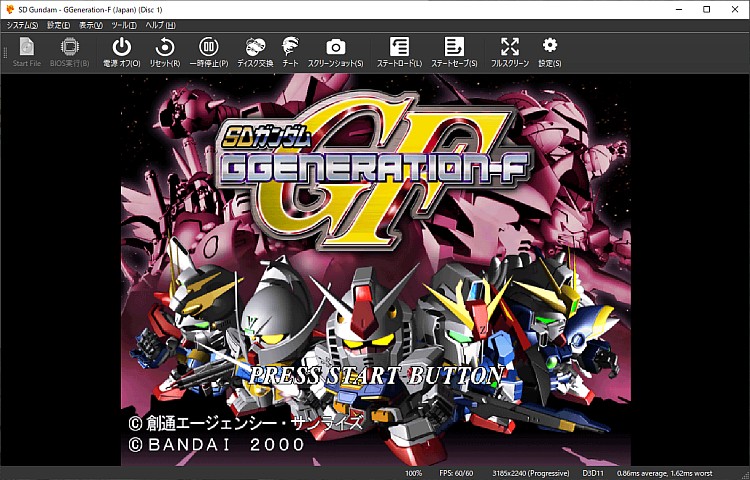Click the BIOS実行 chip icon

70,52
